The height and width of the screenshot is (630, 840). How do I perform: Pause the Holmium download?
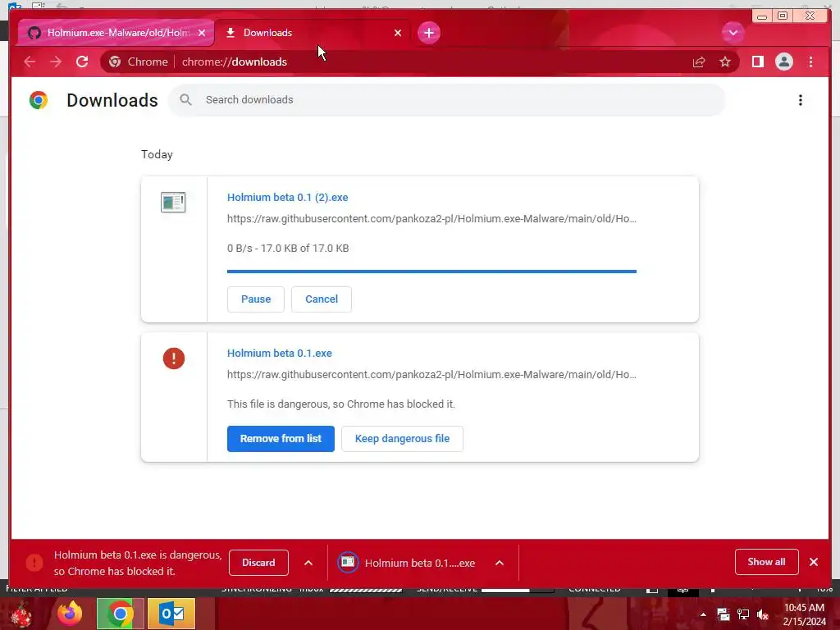click(256, 299)
